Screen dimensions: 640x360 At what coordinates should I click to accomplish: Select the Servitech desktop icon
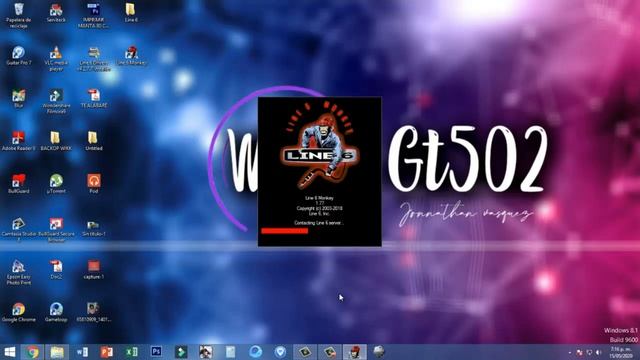point(56,12)
